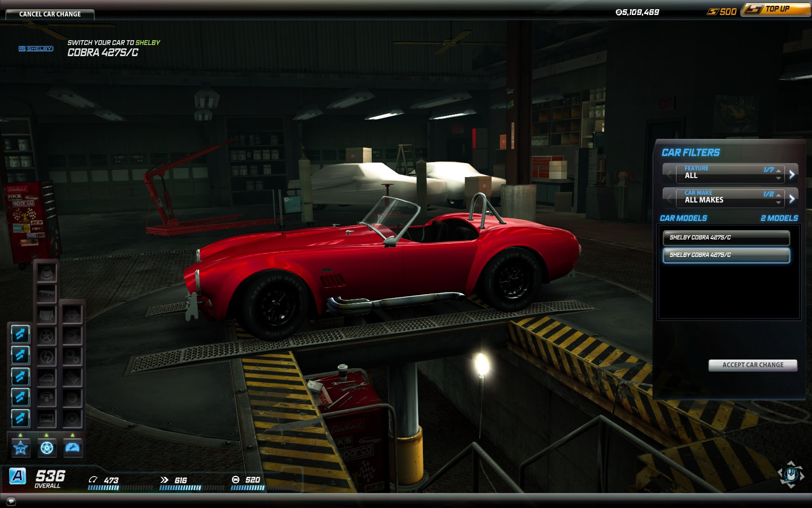Step Car Make filter down with small arrow
This screenshot has height=508, width=812.
[x=778, y=202]
